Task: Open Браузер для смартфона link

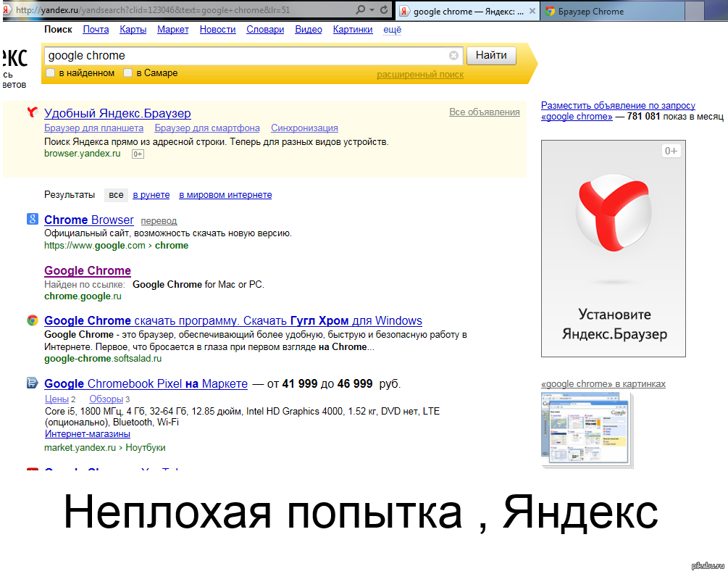Action: point(207,128)
